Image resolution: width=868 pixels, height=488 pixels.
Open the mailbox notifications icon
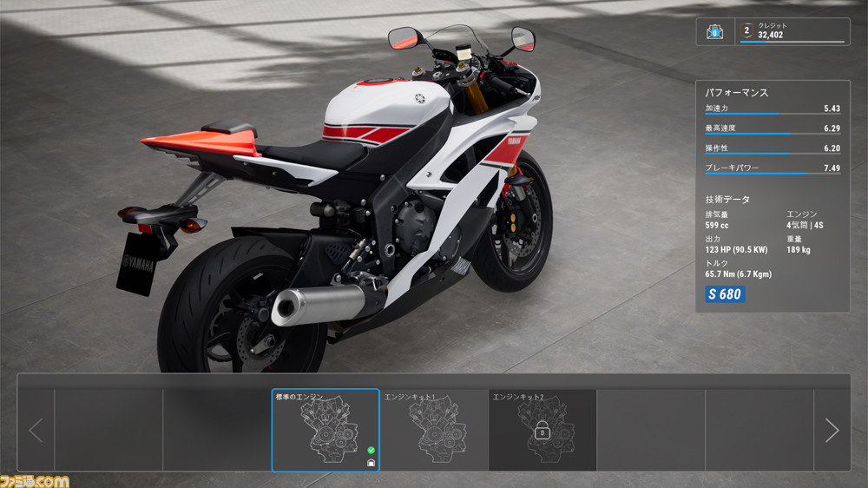pos(714,32)
